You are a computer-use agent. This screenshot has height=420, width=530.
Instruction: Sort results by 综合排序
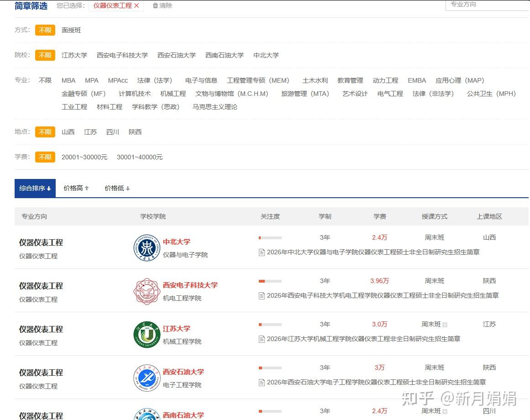tap(35, 188)
